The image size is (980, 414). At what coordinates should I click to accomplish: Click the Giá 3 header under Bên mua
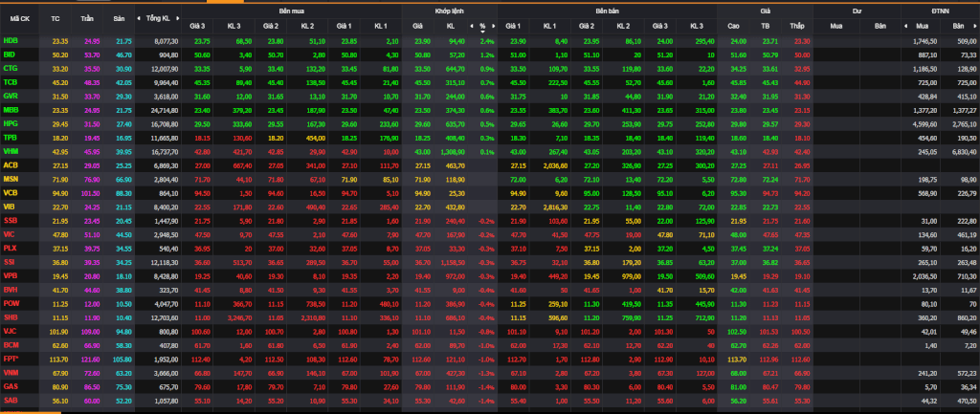pos(197,26)
